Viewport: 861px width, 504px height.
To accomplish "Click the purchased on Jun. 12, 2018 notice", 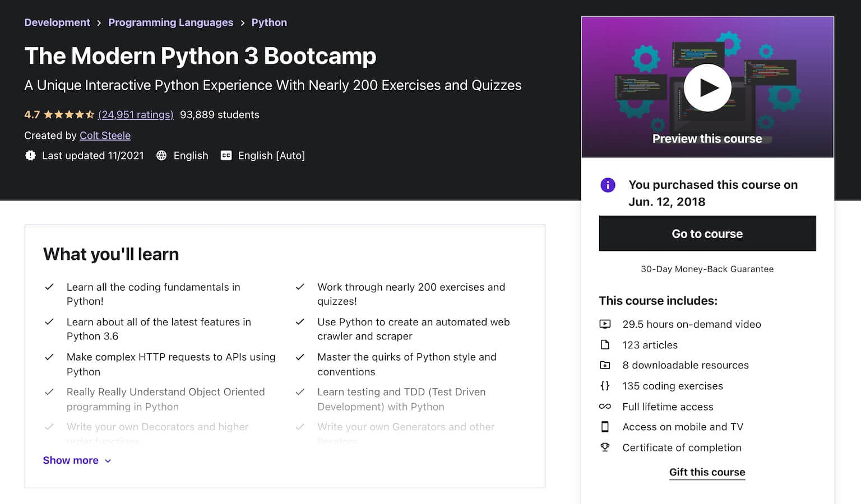I will tap(713, 193).
